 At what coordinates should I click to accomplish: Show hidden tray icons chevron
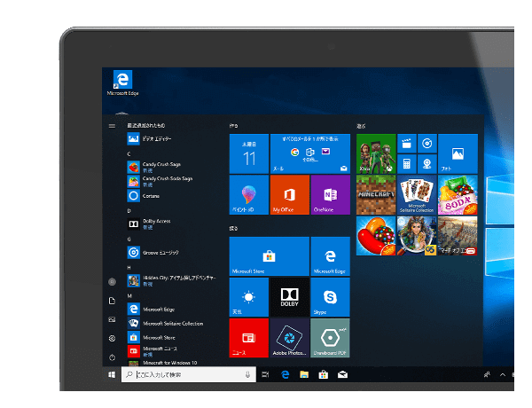click(503, 374)
